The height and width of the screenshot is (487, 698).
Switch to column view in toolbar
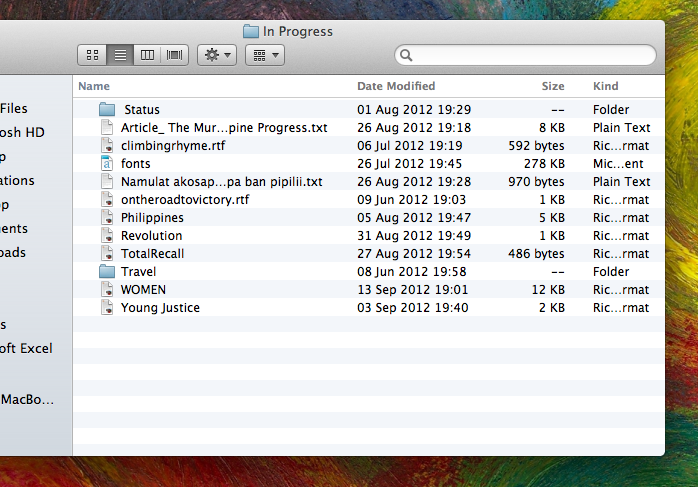pos(147,55)
